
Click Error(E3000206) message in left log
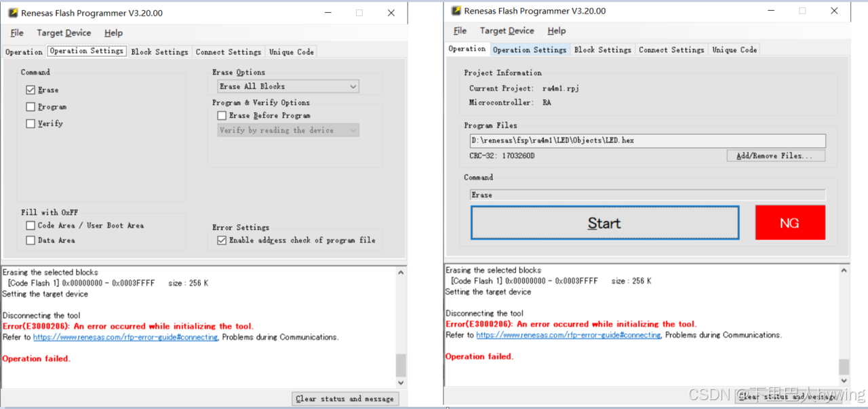click(128, 326)
